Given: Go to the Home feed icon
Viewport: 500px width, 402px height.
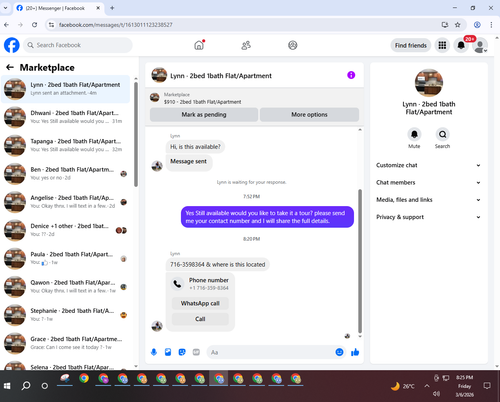Looking at the screenshot, I should (x=199, y=45).
